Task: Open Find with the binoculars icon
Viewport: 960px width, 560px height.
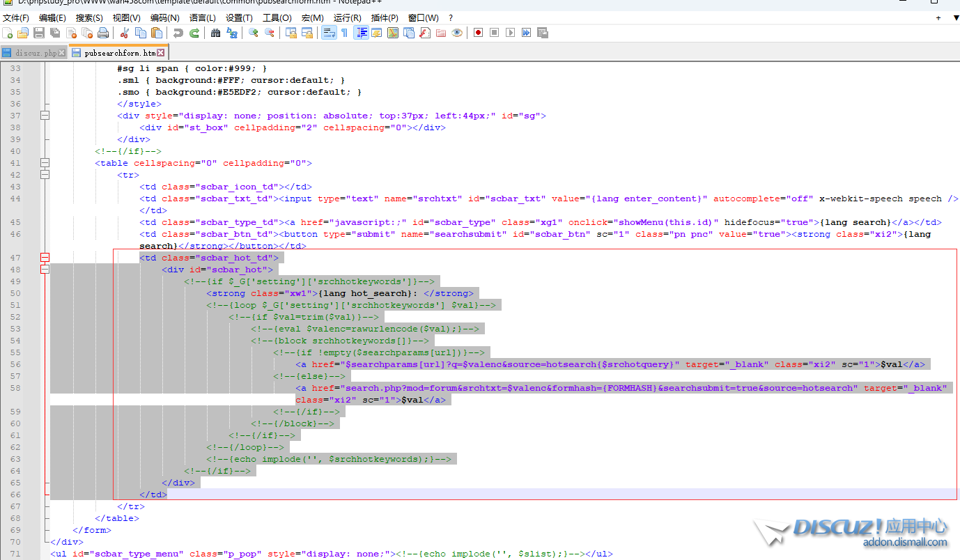Action: tap(216, 33)
